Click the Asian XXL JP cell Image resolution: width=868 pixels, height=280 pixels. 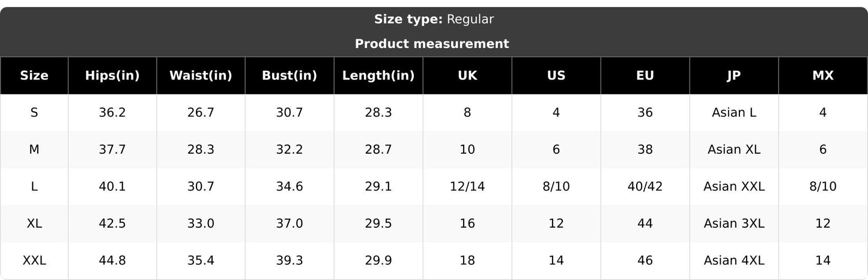pyautogui.click(x=734, y=186)
